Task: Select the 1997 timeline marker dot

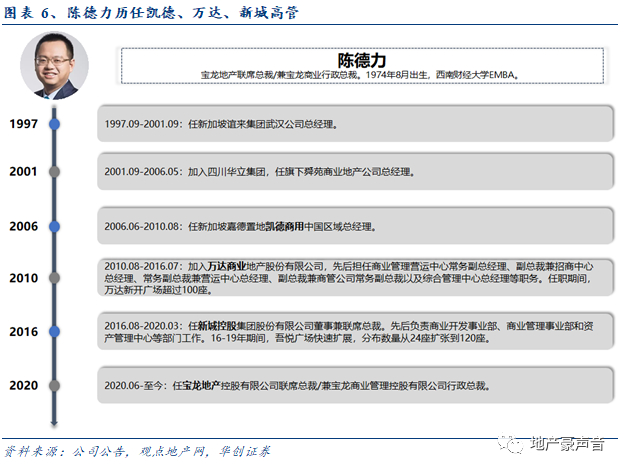Action: click(55, 124)
